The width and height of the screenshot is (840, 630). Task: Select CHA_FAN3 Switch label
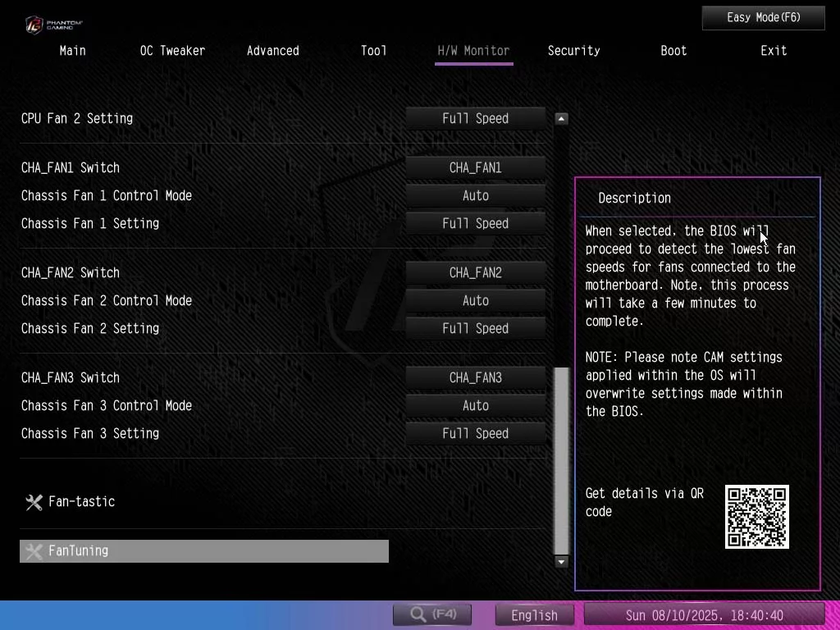pyautogui.click(x=71, y=377)
